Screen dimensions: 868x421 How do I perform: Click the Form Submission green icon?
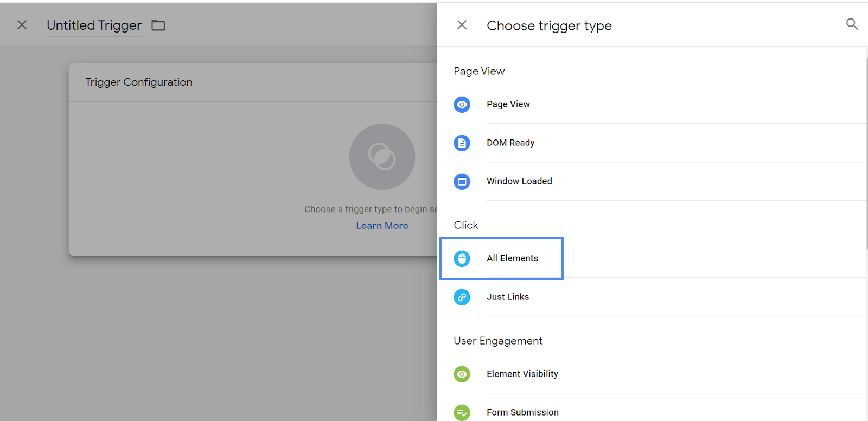tap(462, 412)
